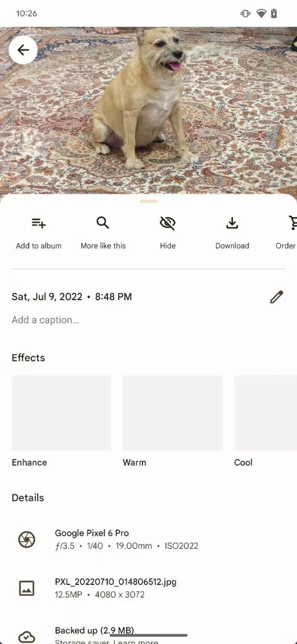The width and height of the screenshot is (297, 644).
Task: Tap the Add to album icon
Action: point(39,223)
